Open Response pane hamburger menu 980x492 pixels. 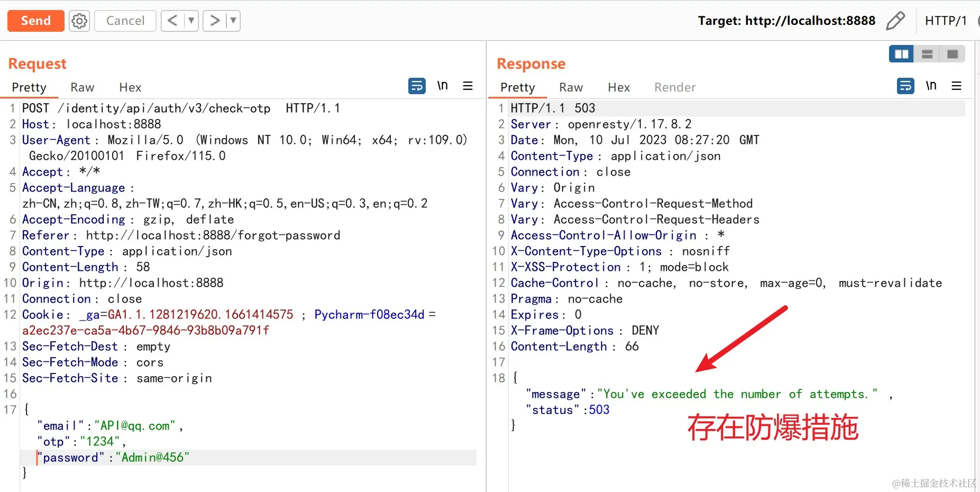[956, 86]
